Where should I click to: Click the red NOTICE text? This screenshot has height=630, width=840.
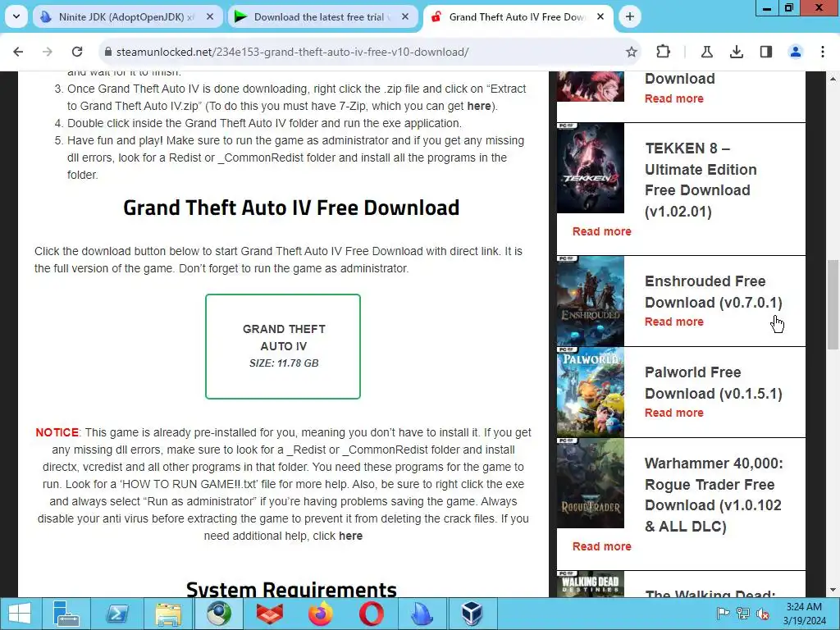[57, 432]
